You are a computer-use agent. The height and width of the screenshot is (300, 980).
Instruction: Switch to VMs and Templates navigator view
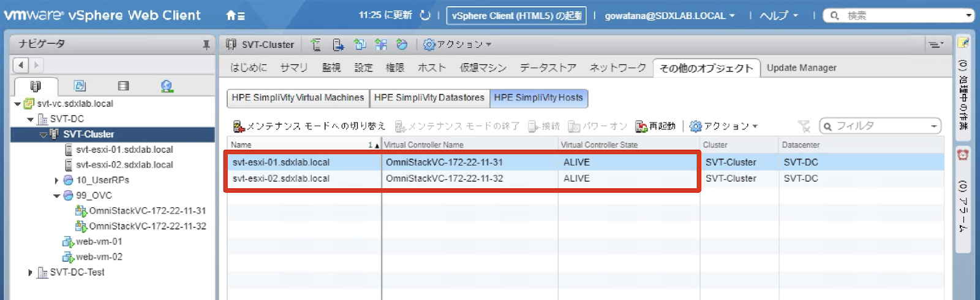pos(80,86)
